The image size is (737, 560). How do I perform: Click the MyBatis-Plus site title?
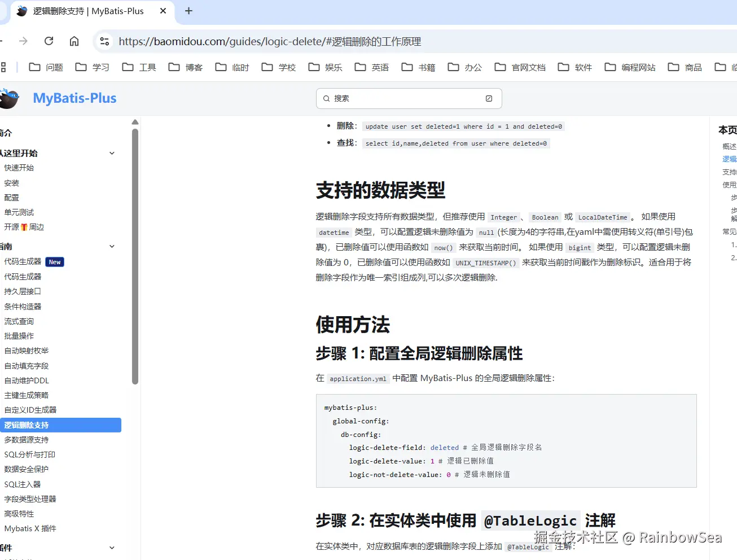[x=74, y=98]
